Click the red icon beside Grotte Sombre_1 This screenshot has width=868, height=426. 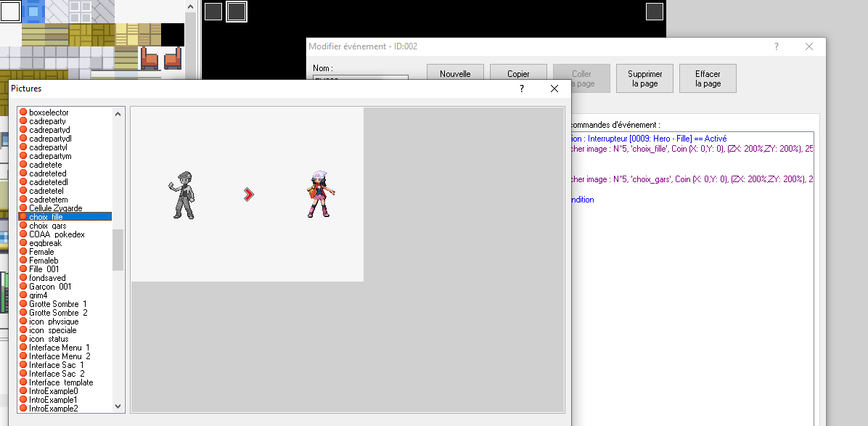click(23, 304)
